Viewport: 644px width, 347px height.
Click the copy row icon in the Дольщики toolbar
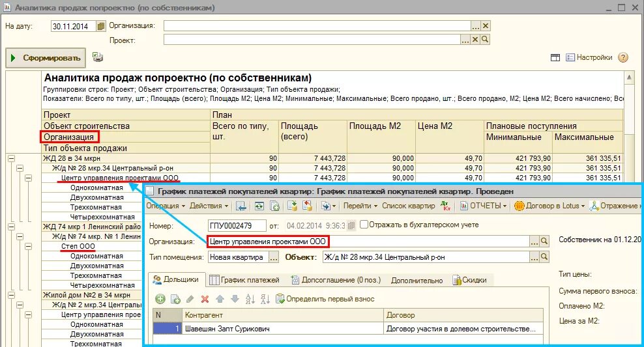tap(175, 299)
